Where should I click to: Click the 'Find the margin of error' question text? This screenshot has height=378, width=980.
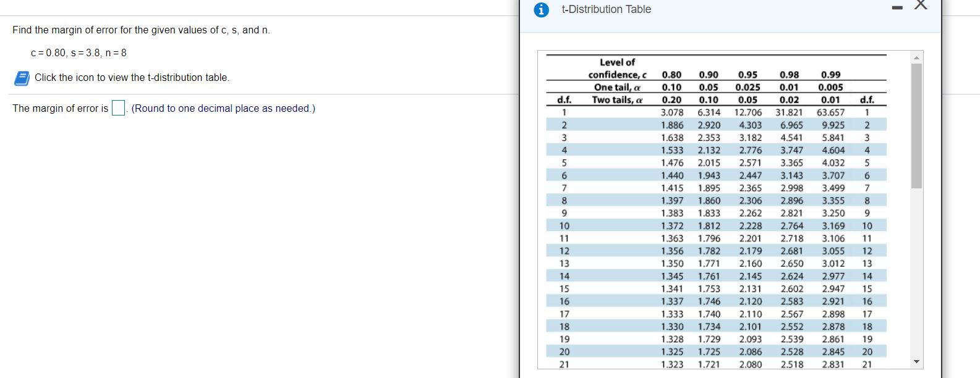click(x=141, y=30)
